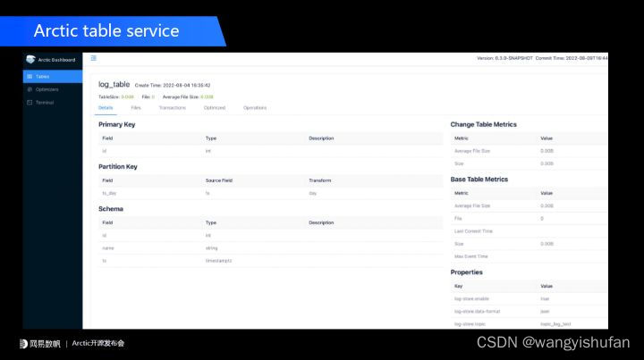
Task: Open the Terminal sidebar menu item
Action: click(53, 103)
